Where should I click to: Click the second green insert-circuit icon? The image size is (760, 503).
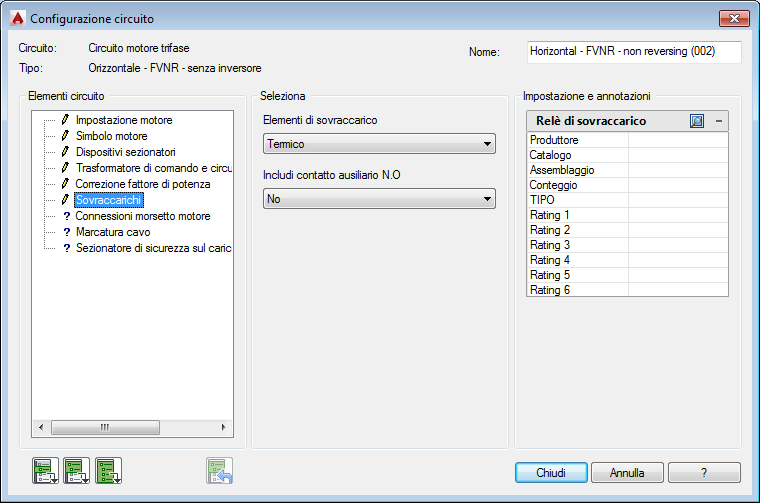(77, 471)
